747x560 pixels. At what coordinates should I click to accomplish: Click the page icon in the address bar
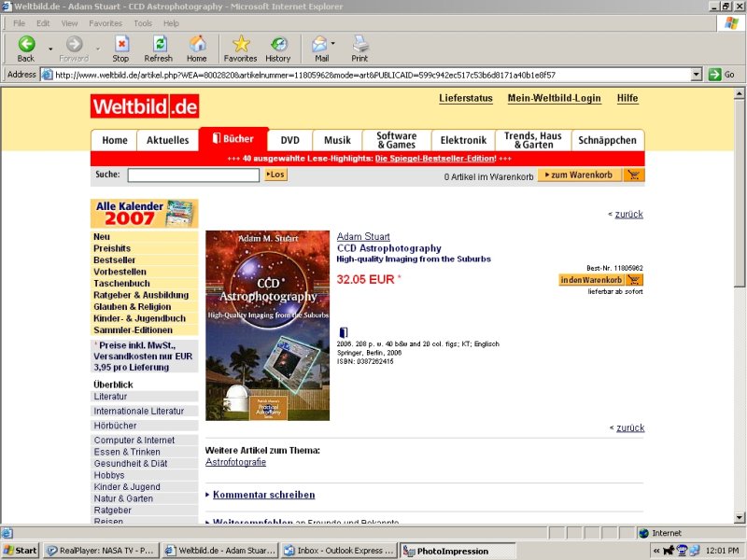click(x=48, y=75)
